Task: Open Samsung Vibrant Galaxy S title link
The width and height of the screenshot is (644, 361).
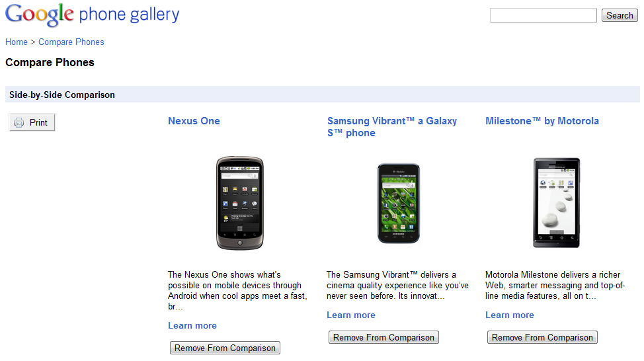Action: tap(392, 127)
